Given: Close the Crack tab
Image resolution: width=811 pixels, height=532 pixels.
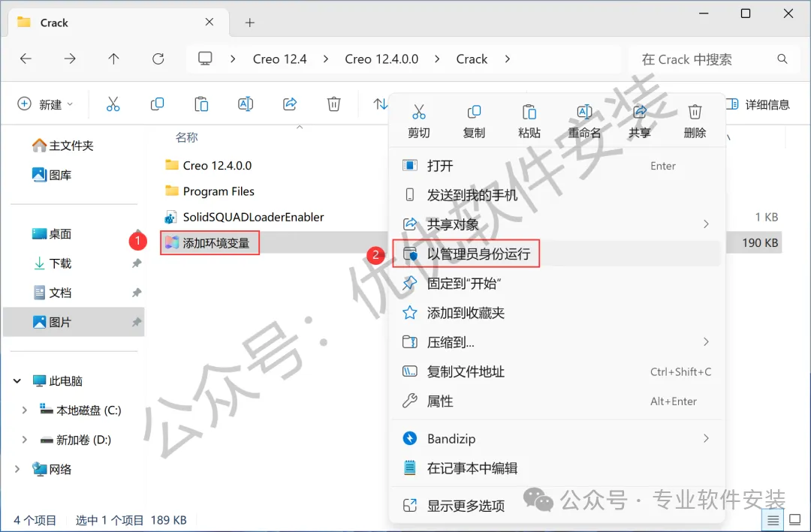Looking at the screenshot, I should point(210,23).
